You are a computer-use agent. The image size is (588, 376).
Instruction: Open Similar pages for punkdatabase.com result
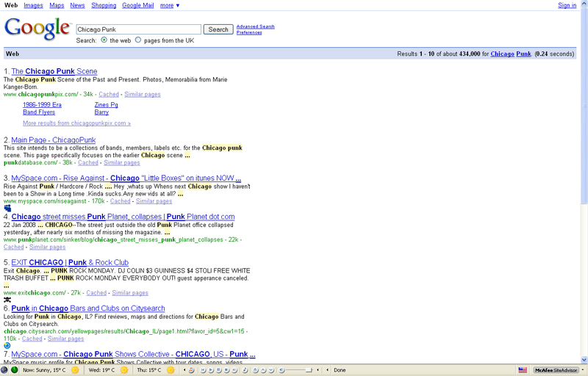point(122,162)
